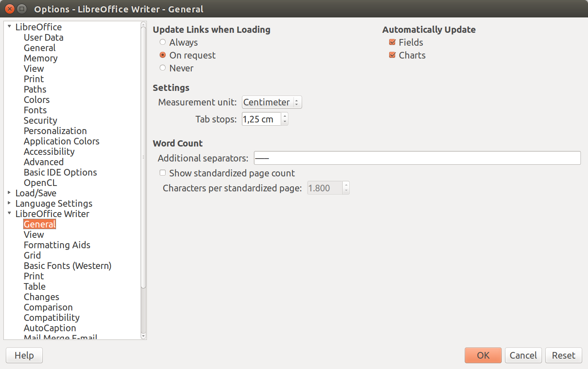Screen dimensions: 588x369
Task: Open Compatibility settings for Writer
Action: (51, 318)
